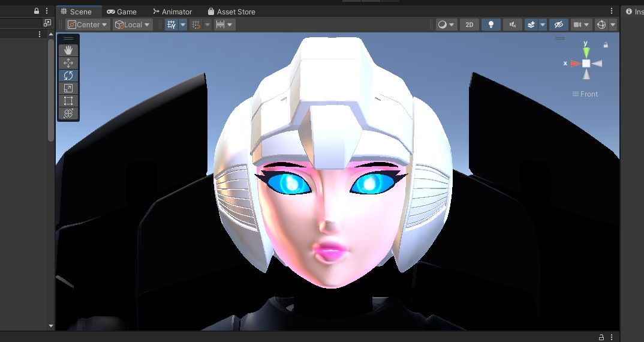Toggle the left panel lock icon
This screenshot has height=342, width=644.
pos(36,11)
